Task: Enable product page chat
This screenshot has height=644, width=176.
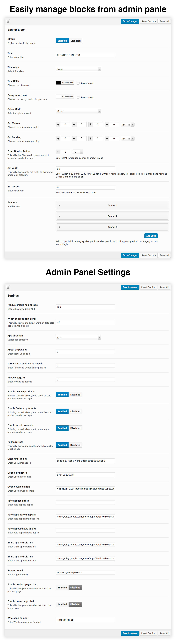Action: coord(62,587)
